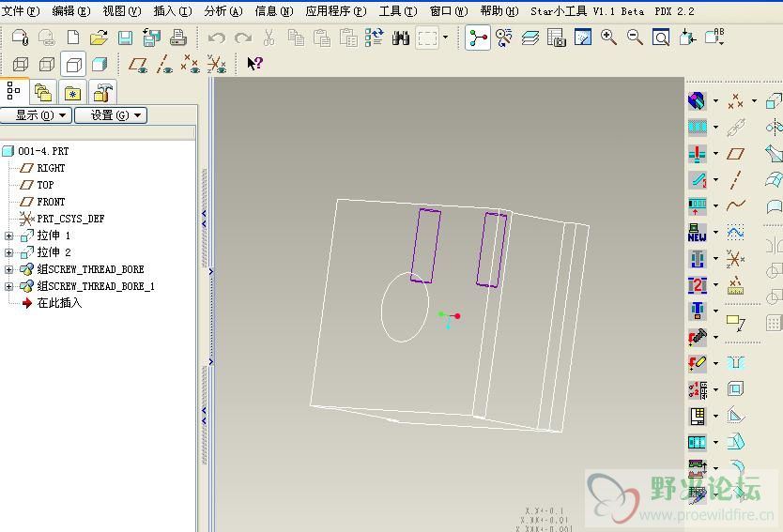783x532 pixels.
Task: Open the Layers icon in toolbar
Action: coord(530,38)
